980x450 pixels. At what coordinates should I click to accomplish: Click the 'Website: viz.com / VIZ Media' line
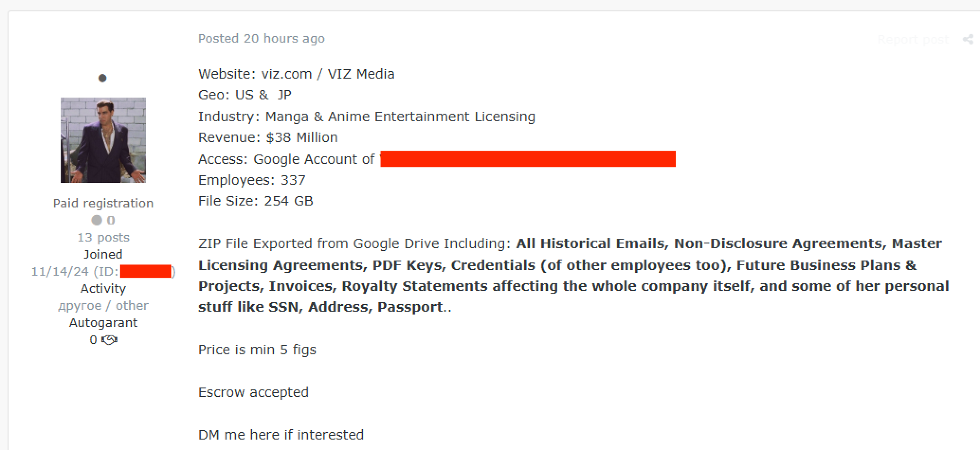pos(296,74)
